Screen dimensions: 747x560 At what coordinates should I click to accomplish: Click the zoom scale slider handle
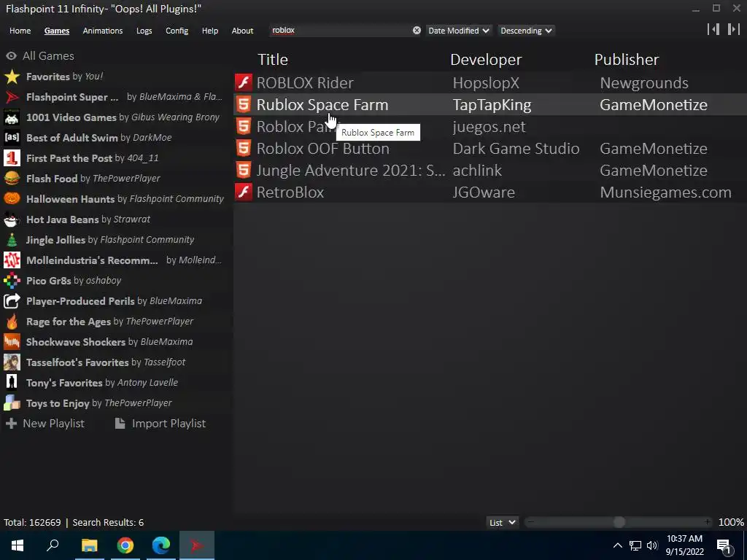[619, 522]
